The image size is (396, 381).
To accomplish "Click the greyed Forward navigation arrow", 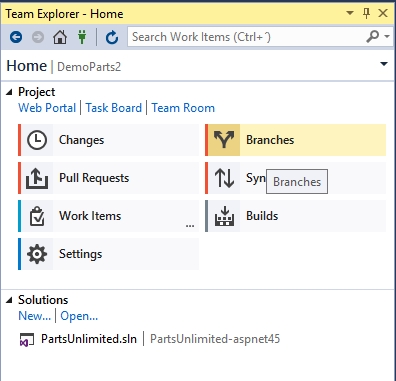I will [38, 37].
